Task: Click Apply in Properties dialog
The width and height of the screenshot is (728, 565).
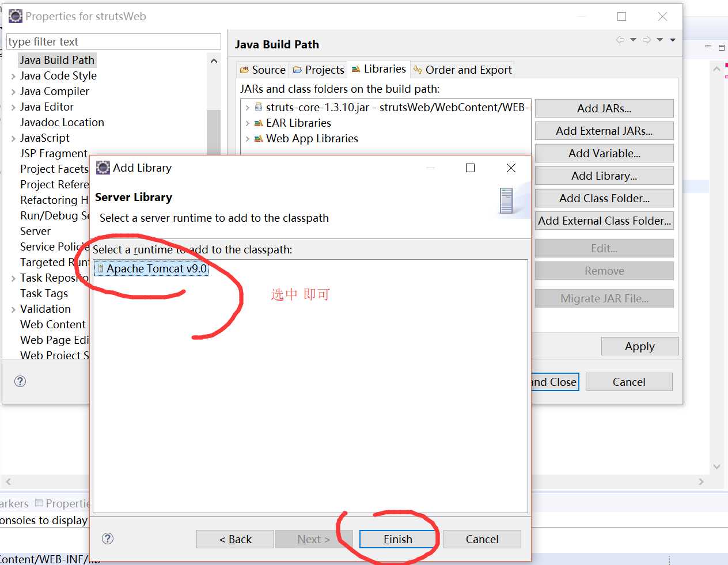Action: 640,346
